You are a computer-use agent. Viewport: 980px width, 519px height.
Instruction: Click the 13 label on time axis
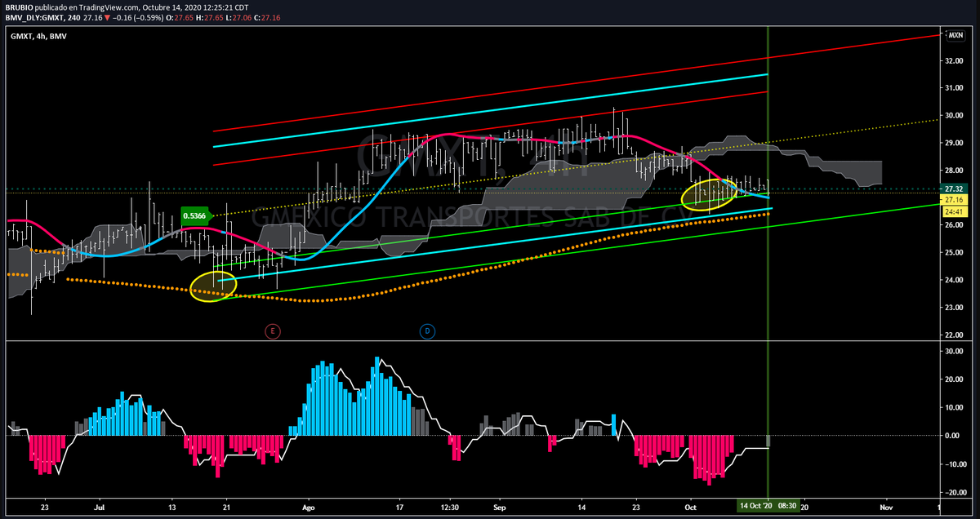coord(172,507)
